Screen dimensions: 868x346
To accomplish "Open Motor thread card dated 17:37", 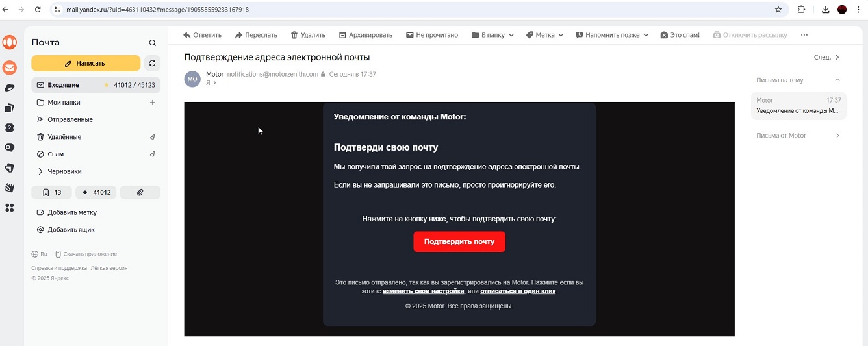I will click(798, 106).
